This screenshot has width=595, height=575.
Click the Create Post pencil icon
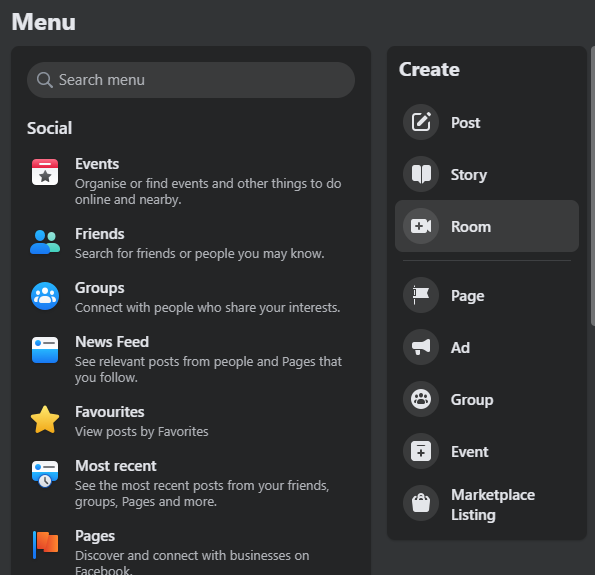coord(421,122)
